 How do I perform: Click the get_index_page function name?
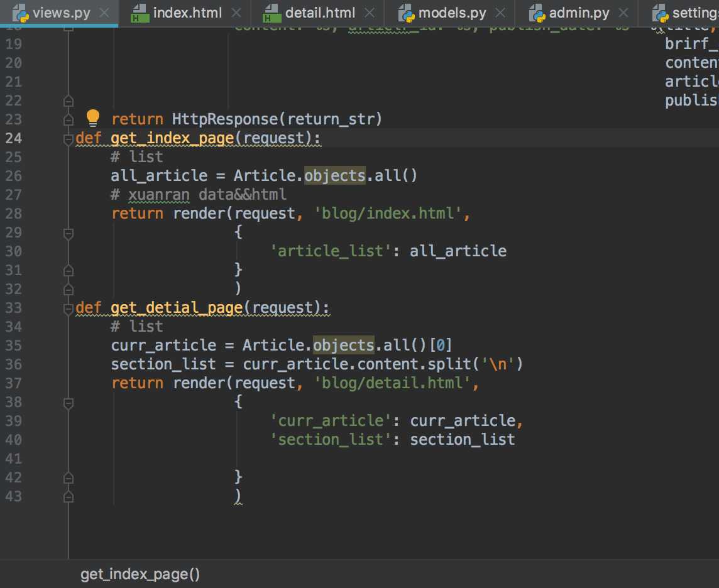point(172,138)
